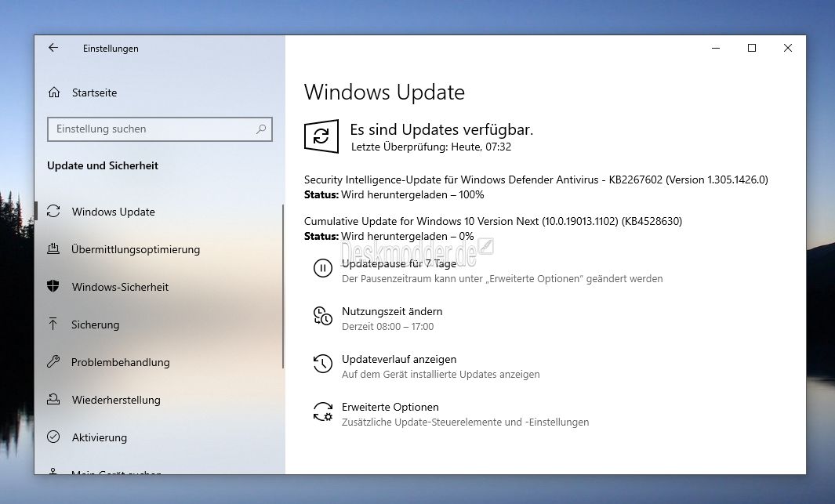Click Letzte Überprüfung: Heute, 07:32 text
Screen dimensions: 835x504
point(430,147)
